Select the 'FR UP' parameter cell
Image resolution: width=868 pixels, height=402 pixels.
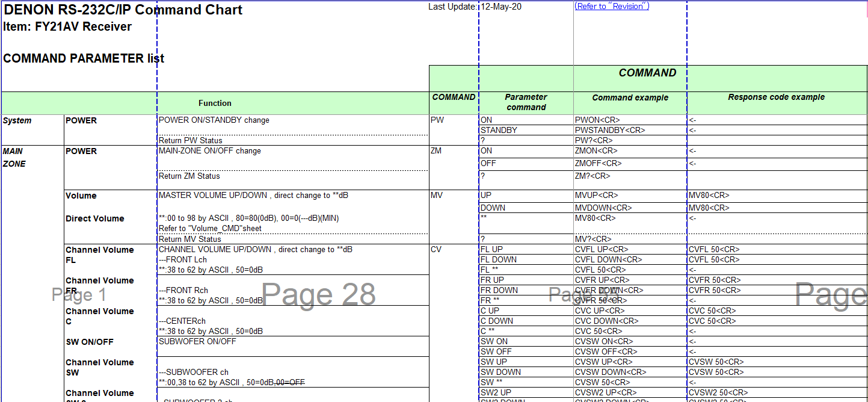(x=526, y=280)
